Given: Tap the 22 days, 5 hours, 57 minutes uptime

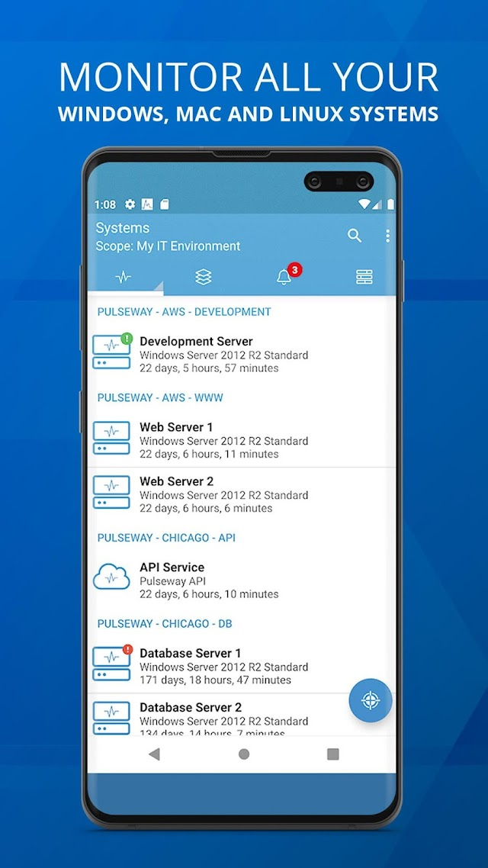Looking at the screenshot, I should tap(209, 368).
